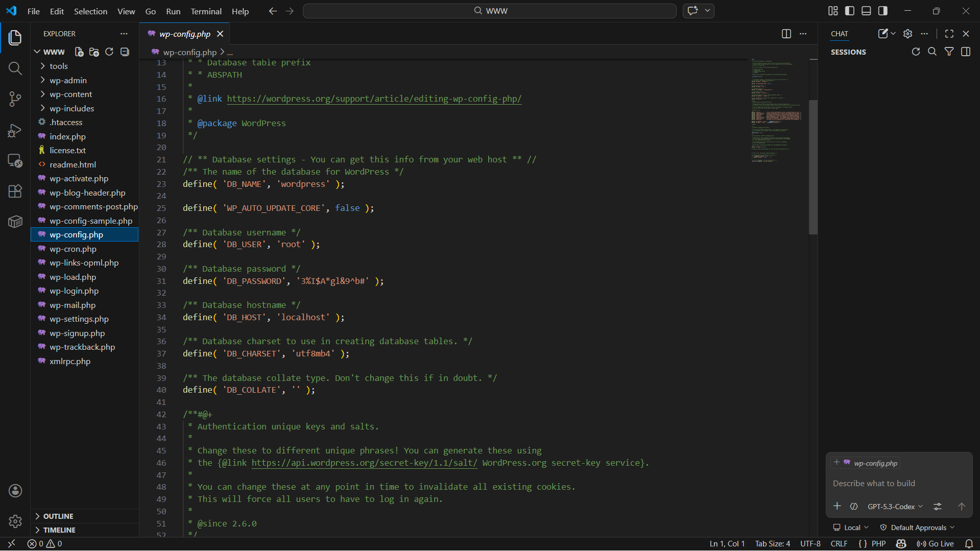Toggle the bottom panel visibility
The width and height of the screenshot is (980, 551).
coord(866,11)
